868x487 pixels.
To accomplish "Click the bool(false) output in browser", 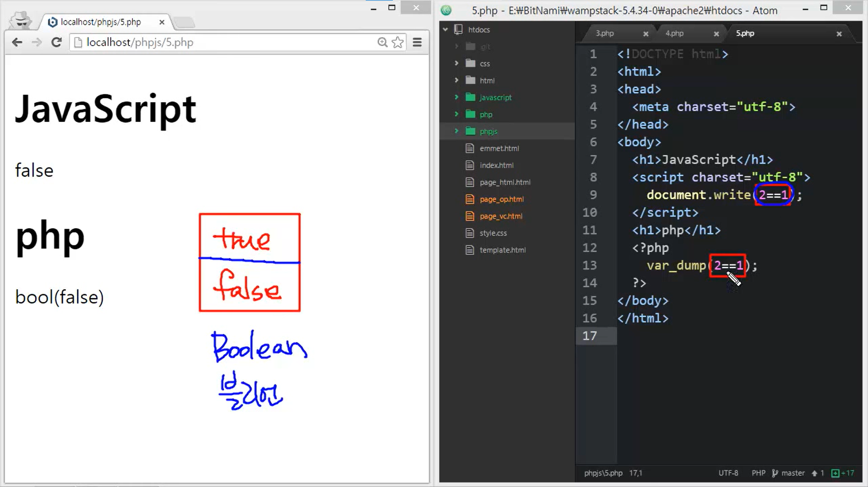I will pyautogui.click(x=59, y=297).
